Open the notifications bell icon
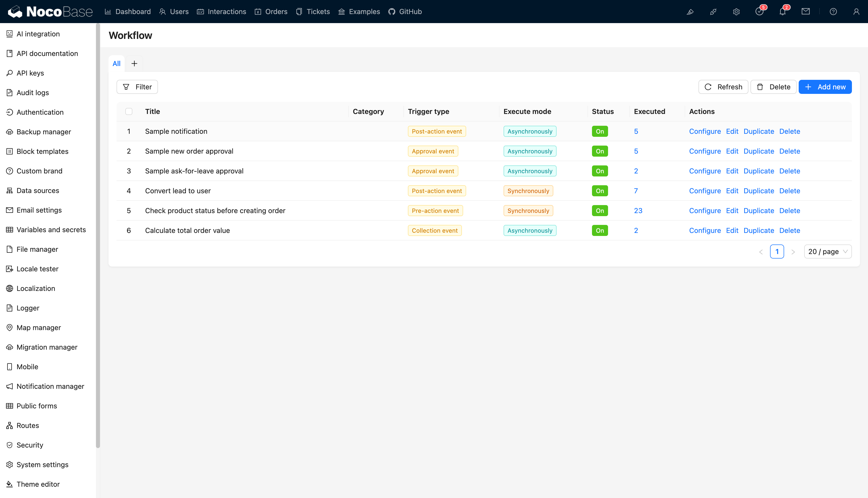Image resolution: width=868 pixels, height=498 pixels. [x=783, y=12]
